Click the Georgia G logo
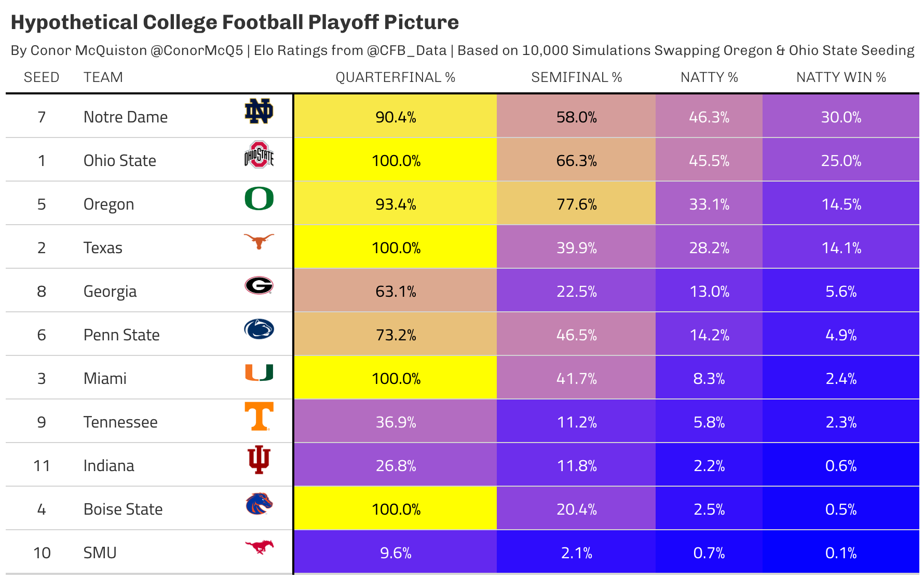This screenshot has width=924, height=579. (259, 285)
